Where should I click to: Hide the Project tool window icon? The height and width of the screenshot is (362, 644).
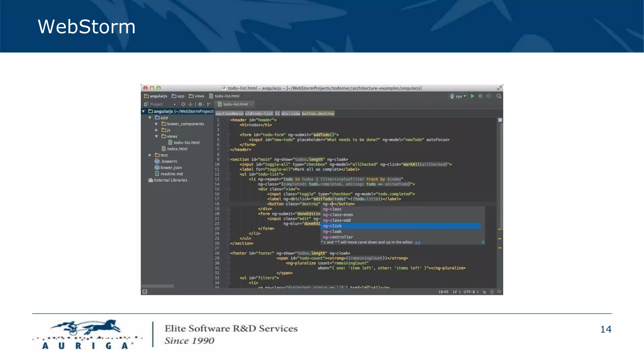209,104
